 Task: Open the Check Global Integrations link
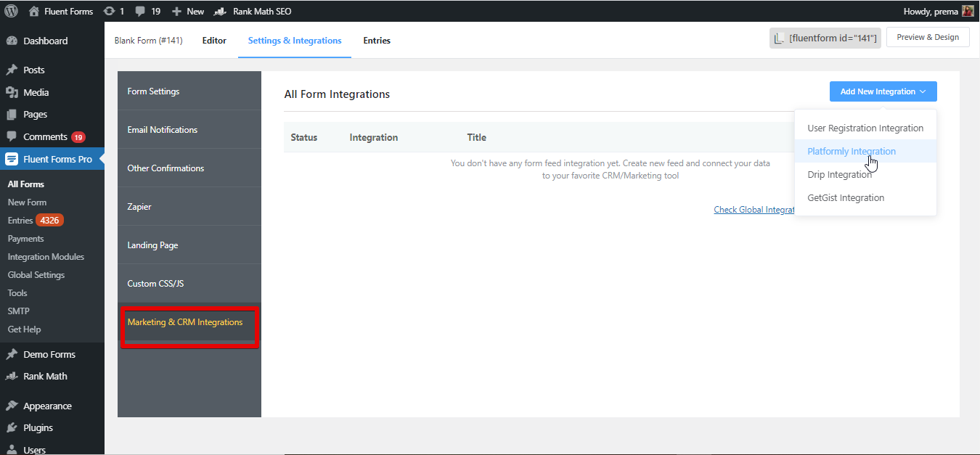(754, 210)
